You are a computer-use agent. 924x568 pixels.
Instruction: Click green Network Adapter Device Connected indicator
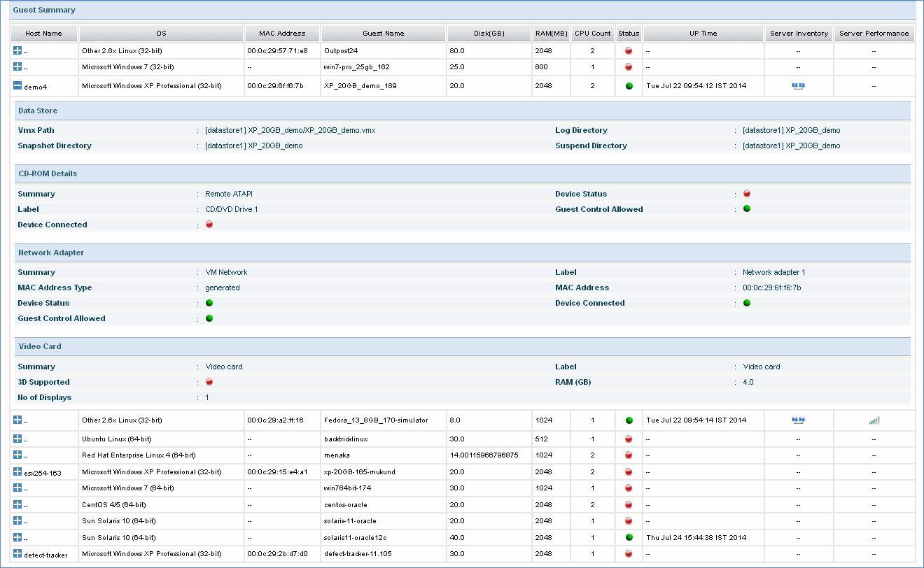click(x=747, y=303)
